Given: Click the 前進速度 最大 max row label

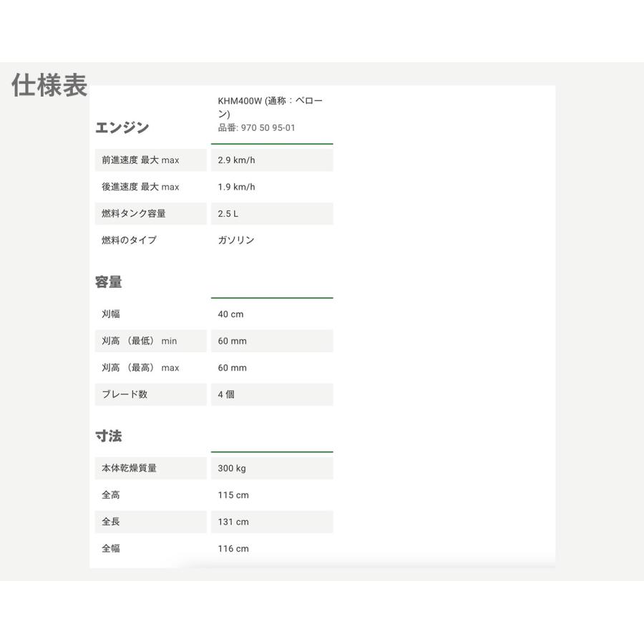Looking at the screenshot, I should [x=140, y=160].
